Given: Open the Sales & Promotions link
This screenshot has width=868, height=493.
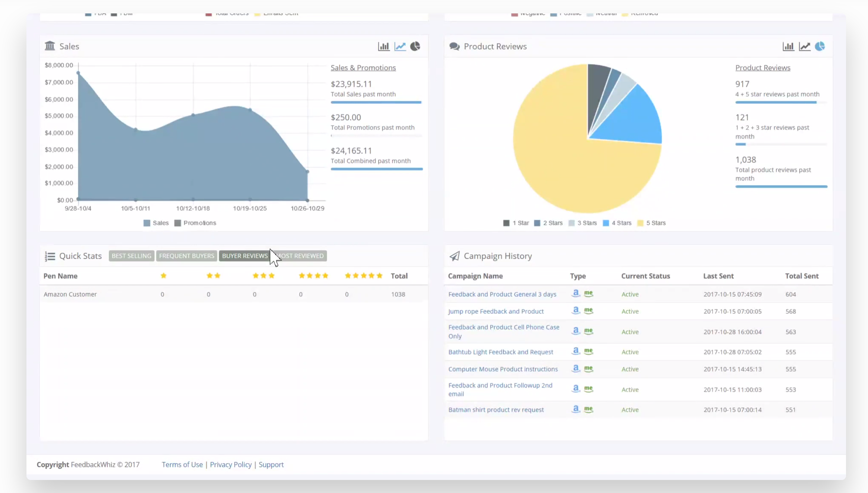Looking at the screenshot, I should click(363, 68).
